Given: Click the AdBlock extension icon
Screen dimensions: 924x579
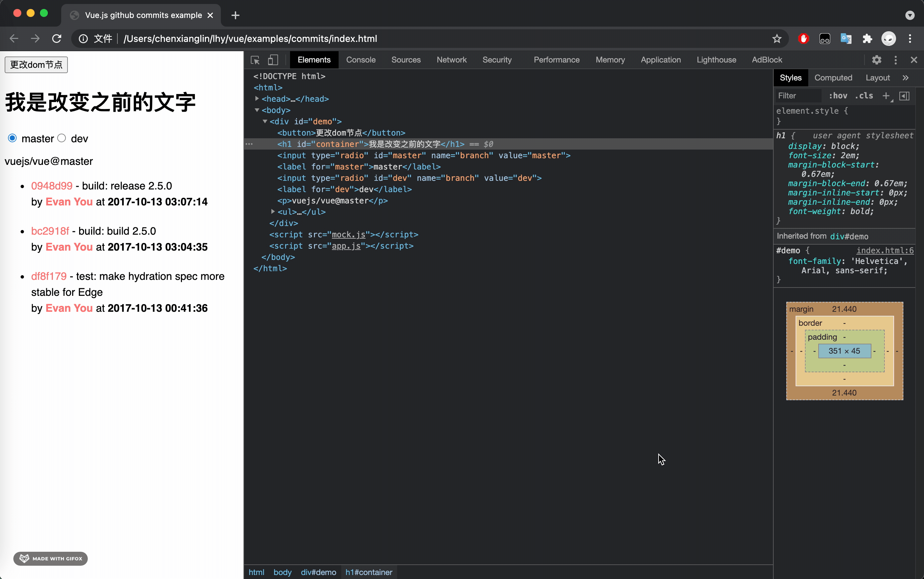Looking at the screenshot, I should (x=803, y=38).
